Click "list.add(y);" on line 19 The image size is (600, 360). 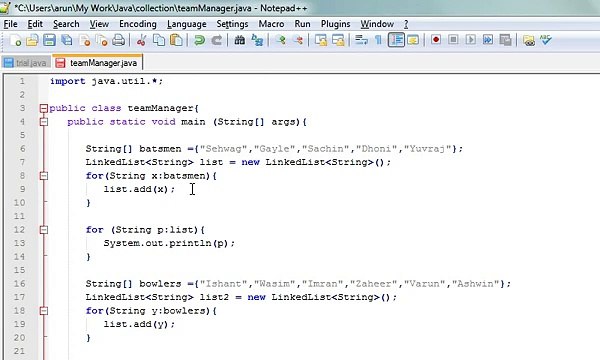pos(139,324)
